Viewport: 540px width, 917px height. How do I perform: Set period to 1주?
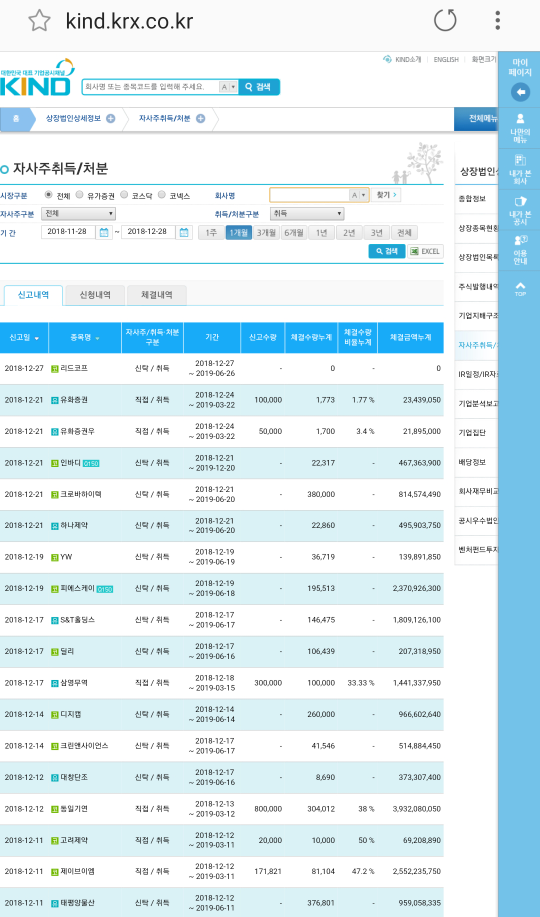[x=211, y=233]
